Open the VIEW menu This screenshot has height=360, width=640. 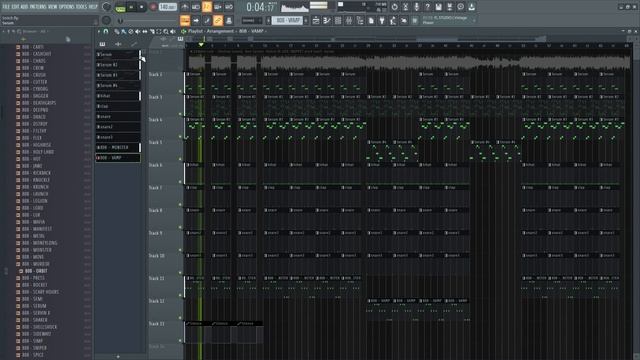53,7
